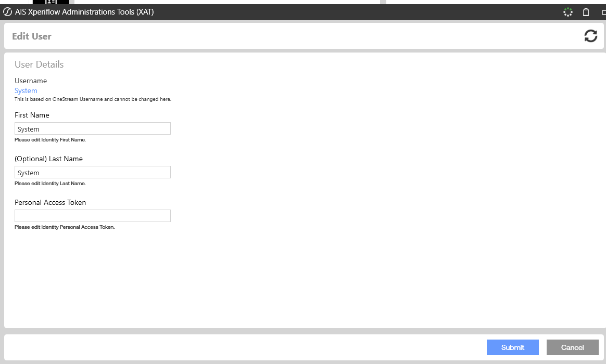Screen dimensions: 606x364
Task: Select the Personal Access Token field
Action: click(x=93, y=216)
